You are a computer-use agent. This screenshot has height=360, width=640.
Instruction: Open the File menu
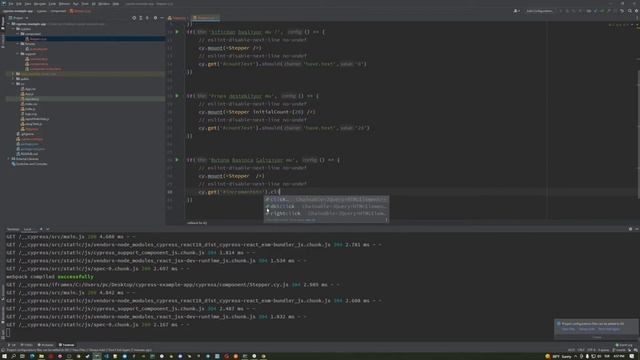(x=11, y=4)
